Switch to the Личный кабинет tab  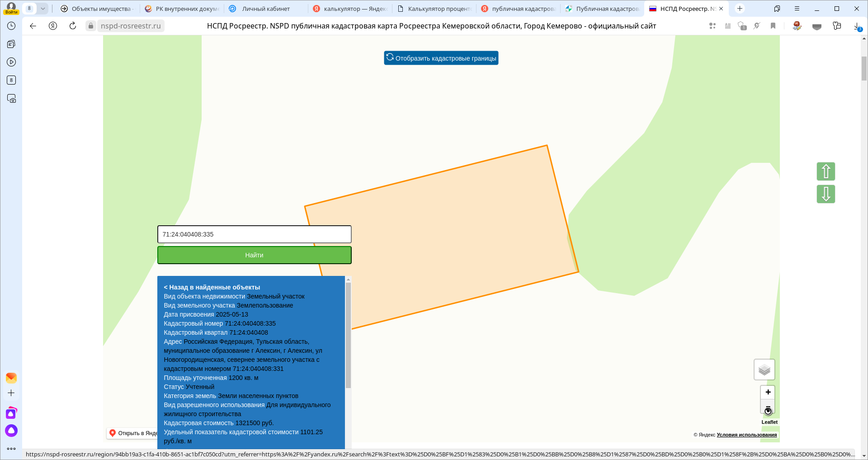[266, 9]
